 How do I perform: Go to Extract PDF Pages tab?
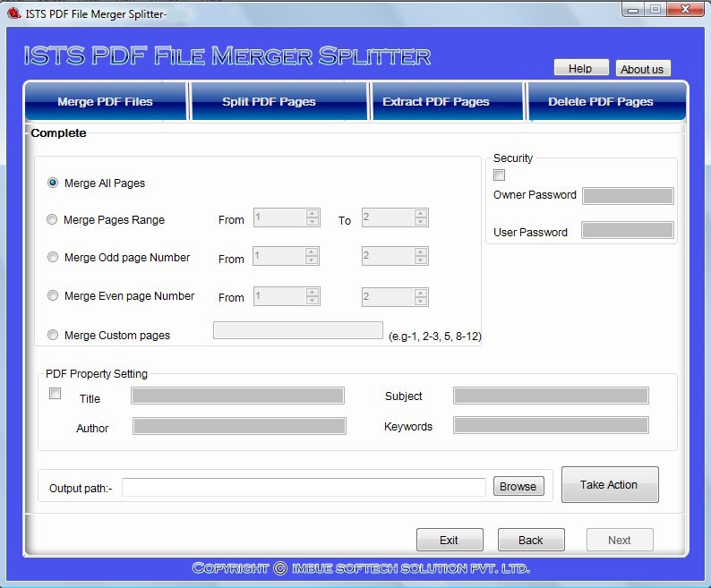coord(435,101)
